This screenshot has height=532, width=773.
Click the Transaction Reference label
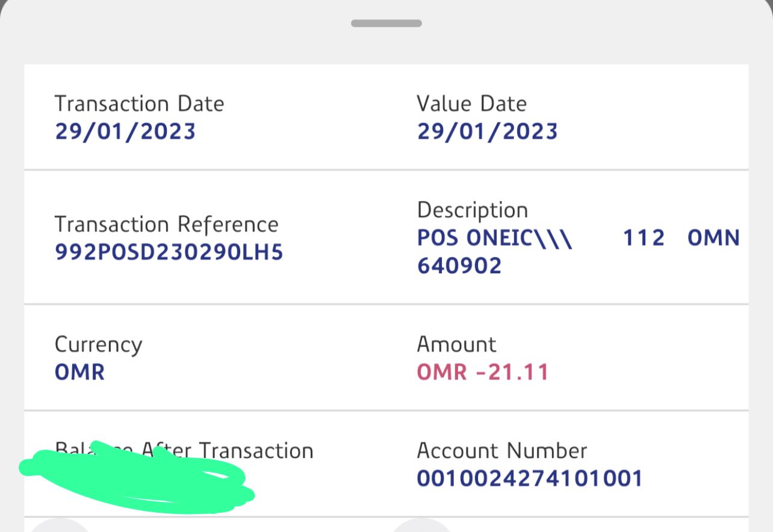166,224
